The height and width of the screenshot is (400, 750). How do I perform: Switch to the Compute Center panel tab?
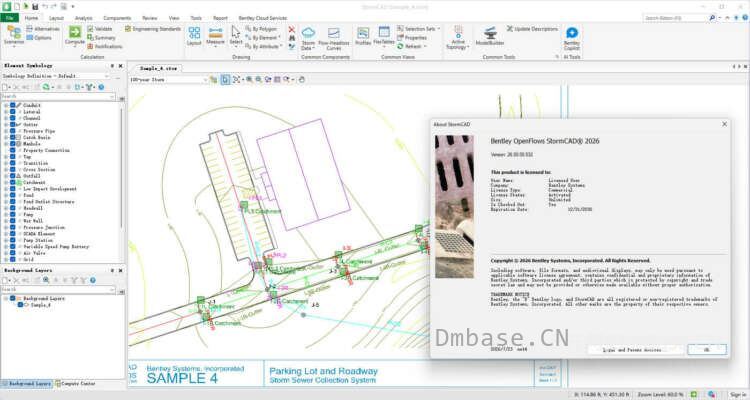coord(75,384)
